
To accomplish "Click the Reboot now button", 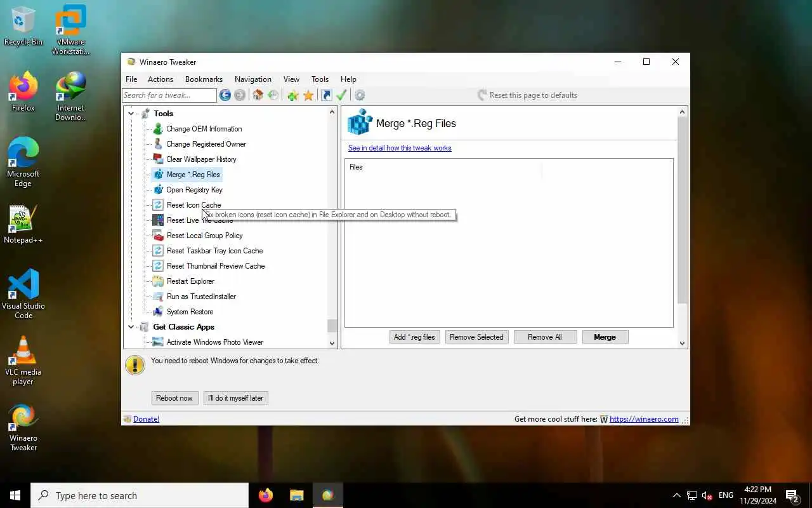I will click(174, 398).
